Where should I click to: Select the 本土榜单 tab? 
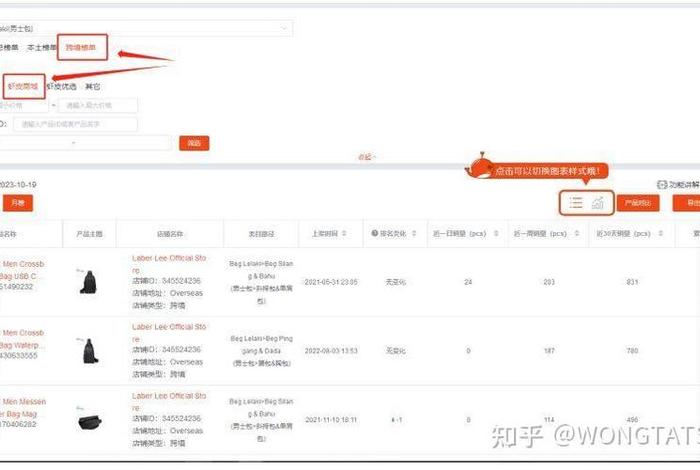42,47
